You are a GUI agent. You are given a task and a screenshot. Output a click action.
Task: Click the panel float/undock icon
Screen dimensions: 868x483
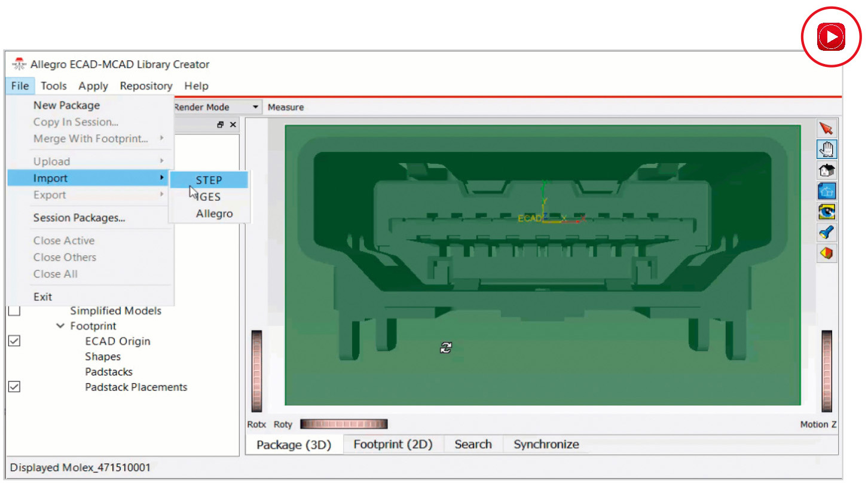click(x=220, y=125)
